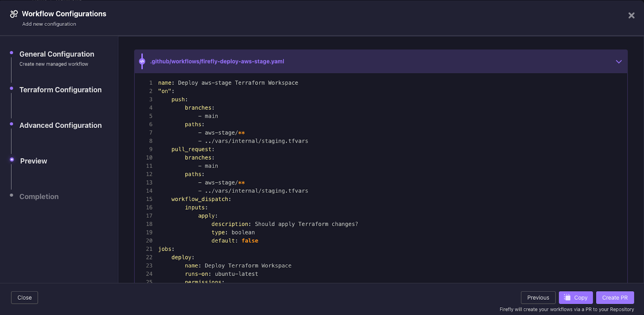Click the 'name: Deploy aws-stage Terraform Workspace' line
Image resolution: width=644 pixels, height=315 pixels.
click(x=228, y=83)
